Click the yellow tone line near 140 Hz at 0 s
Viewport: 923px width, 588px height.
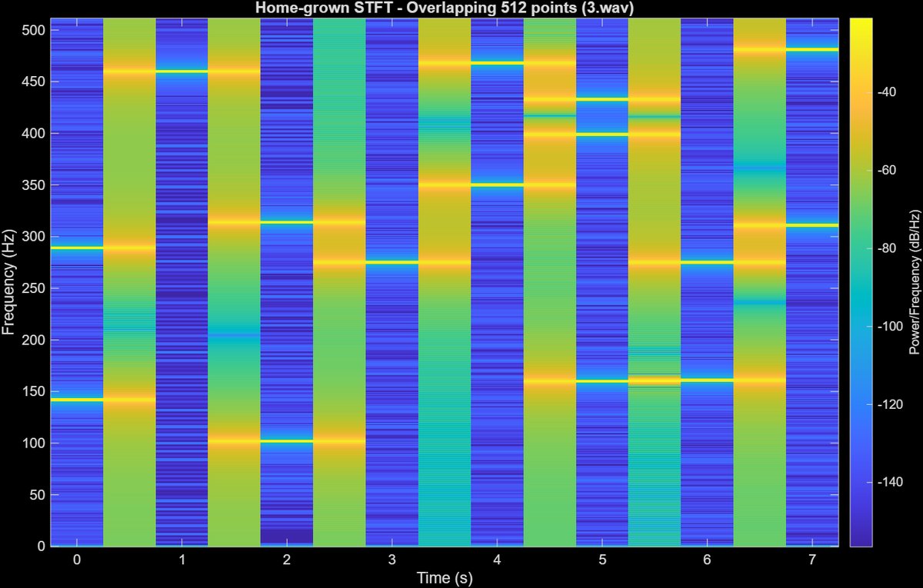pyautogui.click(x=77, y=400)
